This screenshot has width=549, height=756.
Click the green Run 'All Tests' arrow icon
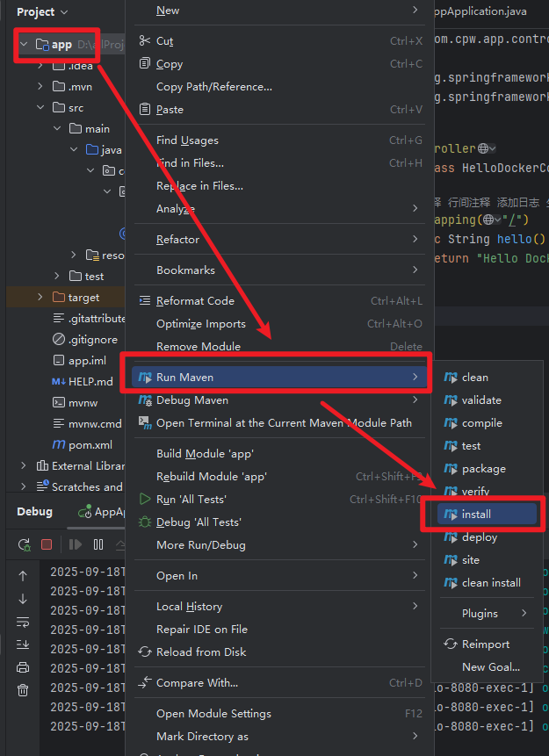click(x=145, y=499)
